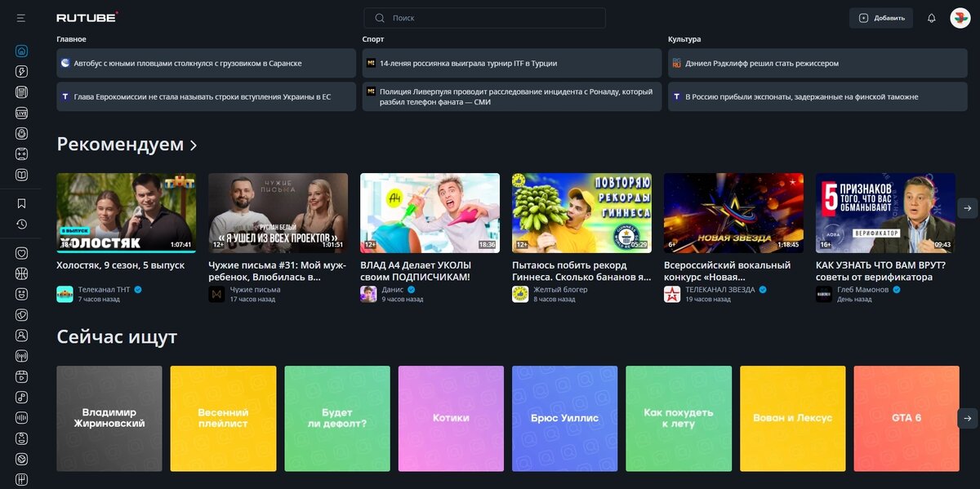Open the smiley face humor sidebar icon
Image resolution: width=980 pixels, height=489 pixels.
(x=21, y=294)
